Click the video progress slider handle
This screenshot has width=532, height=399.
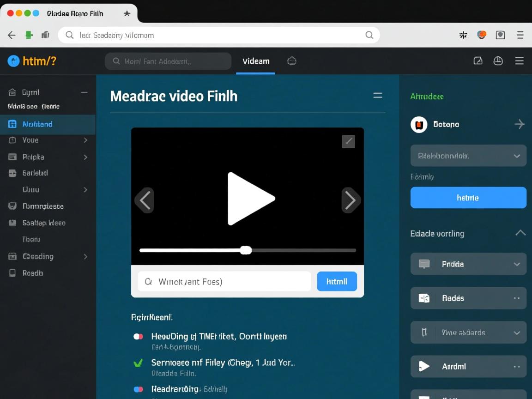pos(246,250)
